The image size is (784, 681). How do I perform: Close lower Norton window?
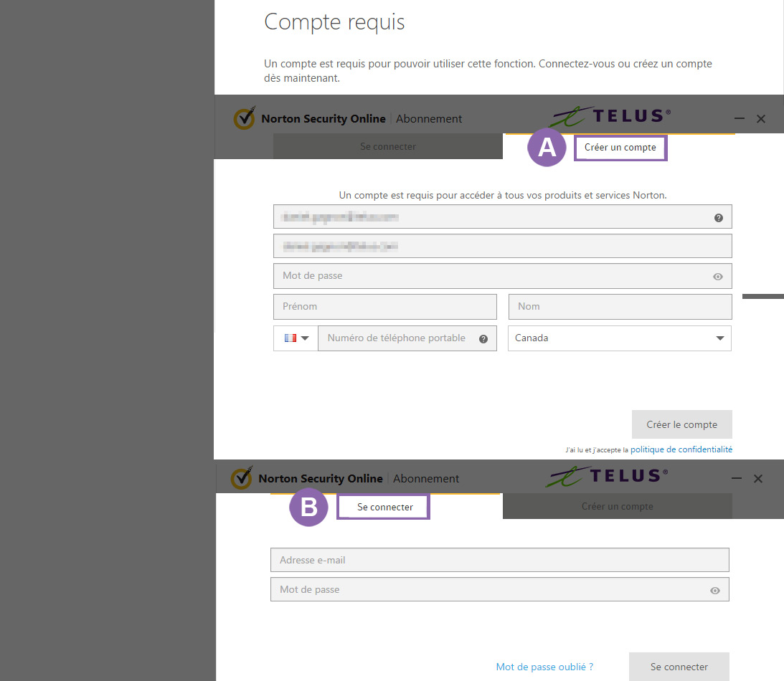[x=758, y=479]
